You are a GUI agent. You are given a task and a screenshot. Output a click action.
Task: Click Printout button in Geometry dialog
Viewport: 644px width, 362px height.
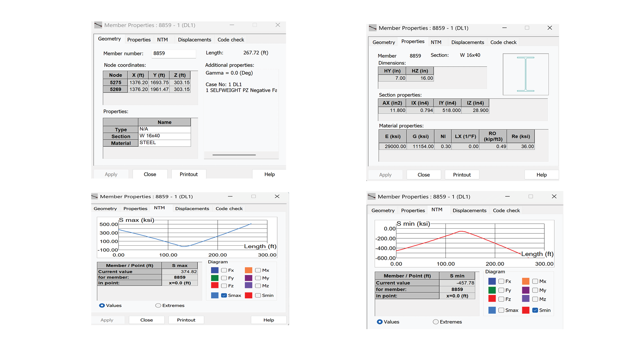click(189, 174)
